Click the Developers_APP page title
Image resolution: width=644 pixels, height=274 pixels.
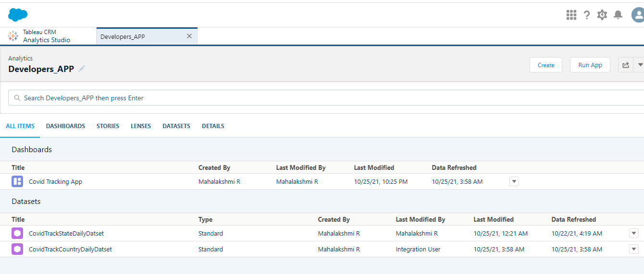41,69
